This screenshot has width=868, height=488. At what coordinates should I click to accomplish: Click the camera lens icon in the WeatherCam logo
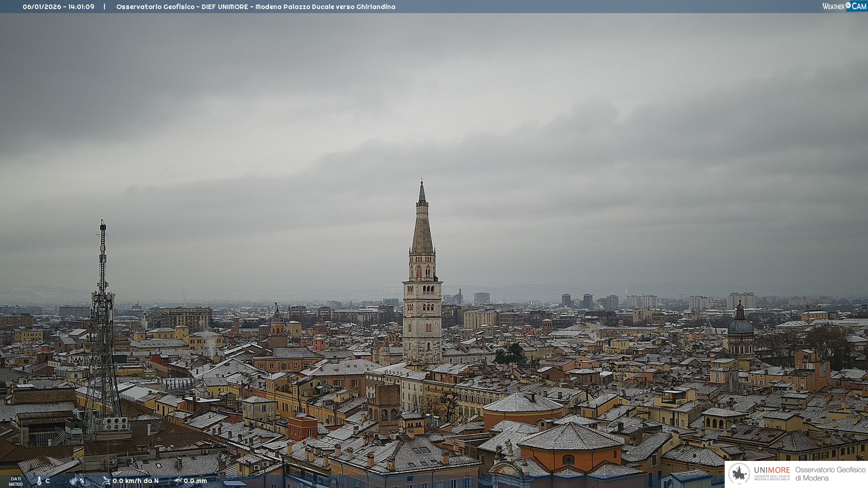[x=848, y=5]
